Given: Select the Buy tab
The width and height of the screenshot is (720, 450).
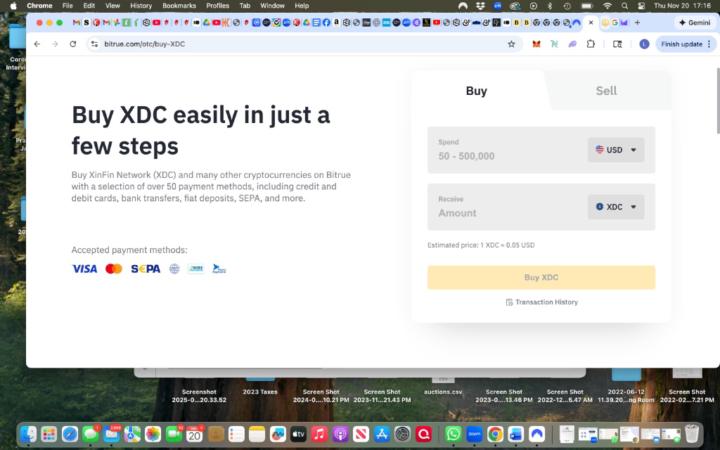Looking at the screenshot, I should pyautogui.click(x=476, y=90).
